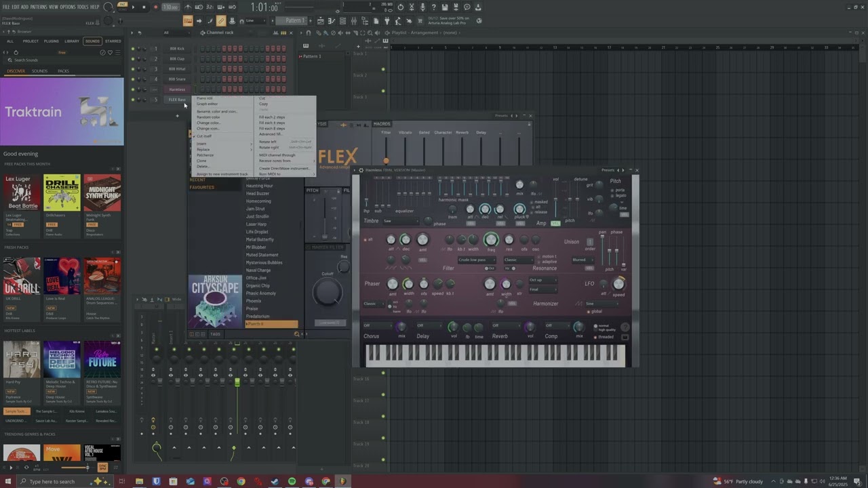This screenshot has width=868, height=488.
Task: Toggle mute light on the 808 Clap channel
Action: tap(133, 59)
